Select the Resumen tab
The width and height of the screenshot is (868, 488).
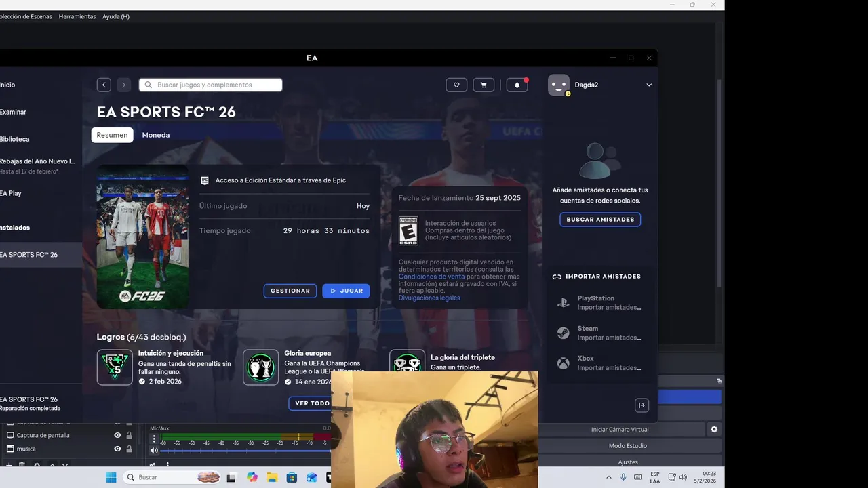[x=112, y=135]
